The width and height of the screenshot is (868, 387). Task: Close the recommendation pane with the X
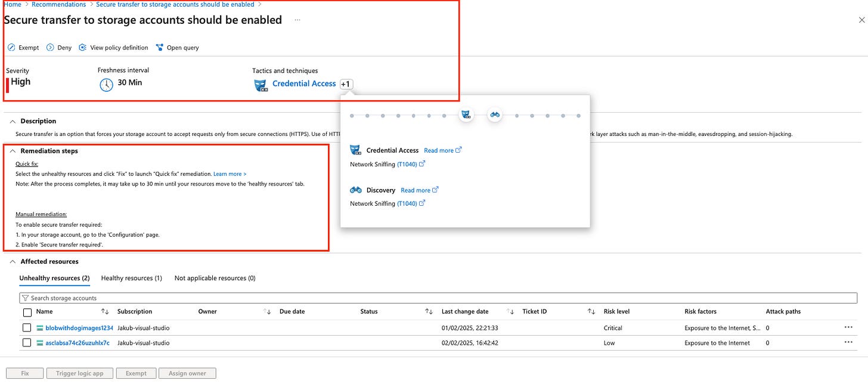coord(861,20)
